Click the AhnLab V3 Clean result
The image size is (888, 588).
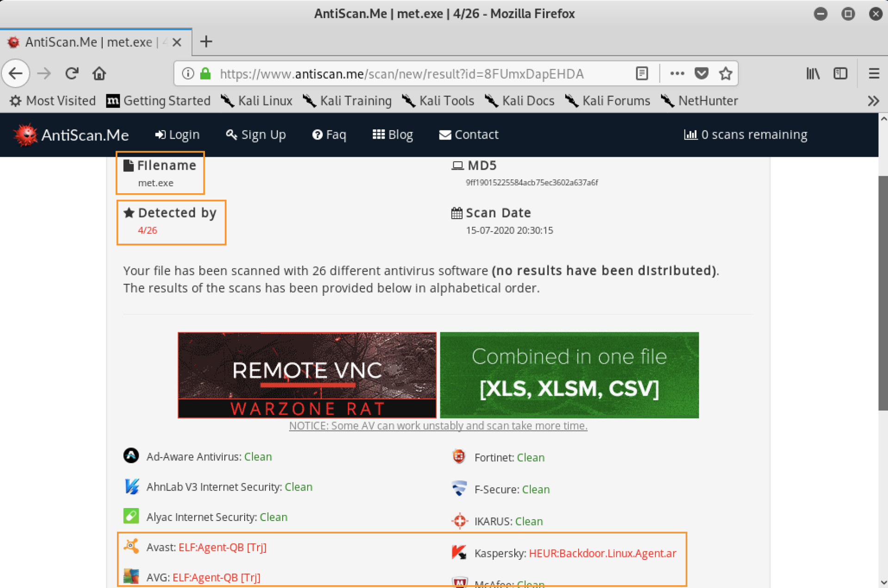coord(299,487)
